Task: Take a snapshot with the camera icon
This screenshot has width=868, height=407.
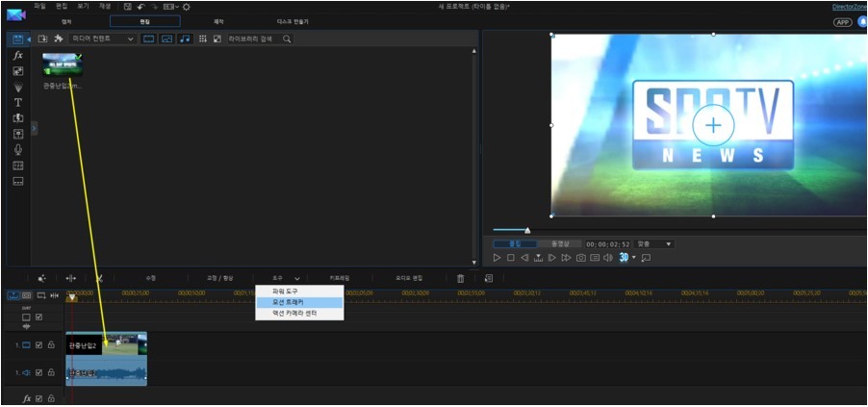Action: (581, 258)
